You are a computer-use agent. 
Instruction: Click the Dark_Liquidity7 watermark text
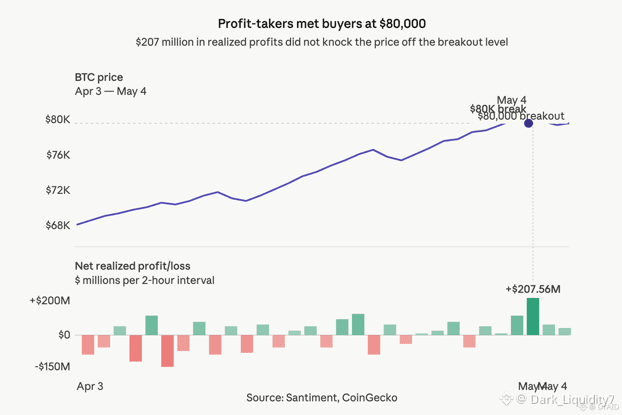[572, 399]
